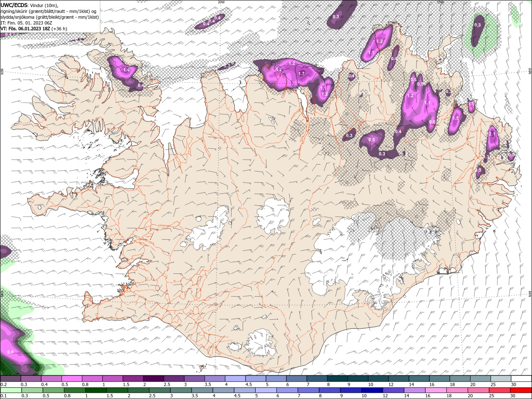Click the 'slydda/snjókoma' legend description line
Screen dimensions: 532x399
click(x=50, y=17)
